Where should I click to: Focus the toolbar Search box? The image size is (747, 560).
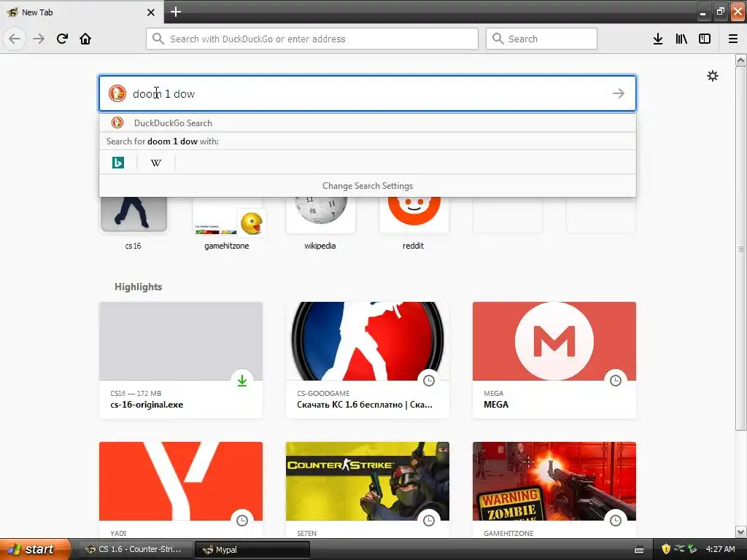tap(541, 39)
